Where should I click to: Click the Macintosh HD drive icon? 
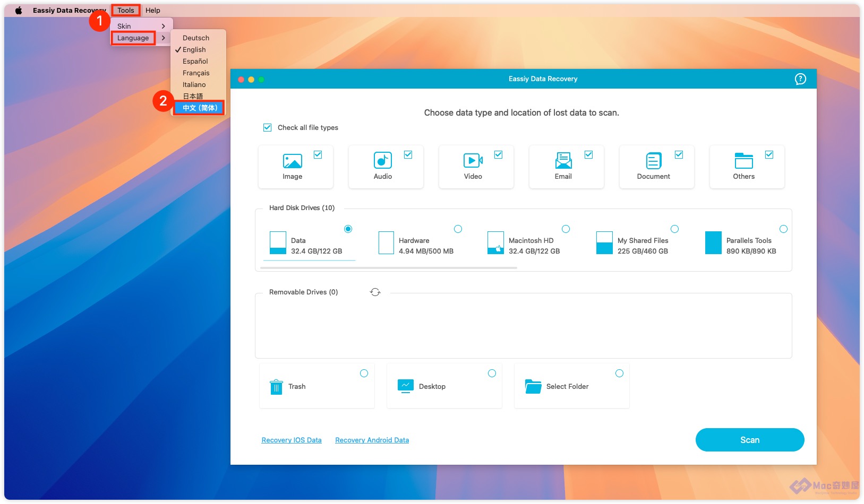point(495,243)
